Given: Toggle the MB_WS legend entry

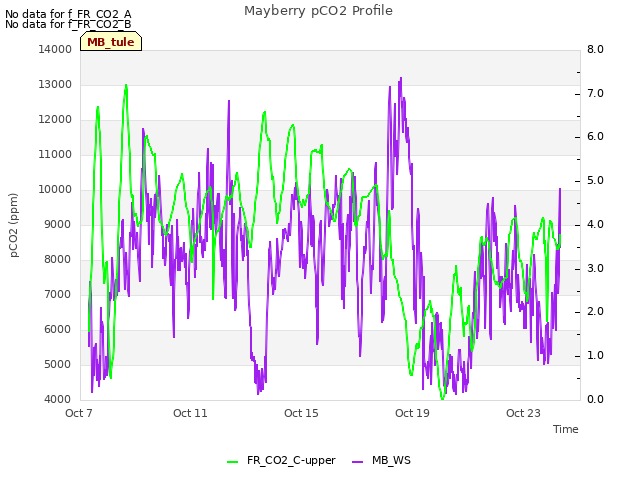Looking at the screenshot, I should [x=381, y=460].
